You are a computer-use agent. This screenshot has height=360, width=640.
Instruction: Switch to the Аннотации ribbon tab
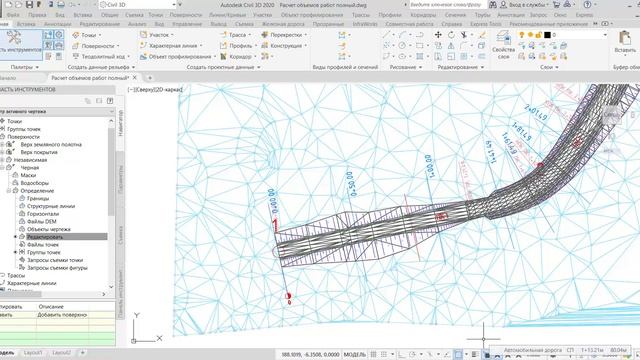tap(58, 24)
